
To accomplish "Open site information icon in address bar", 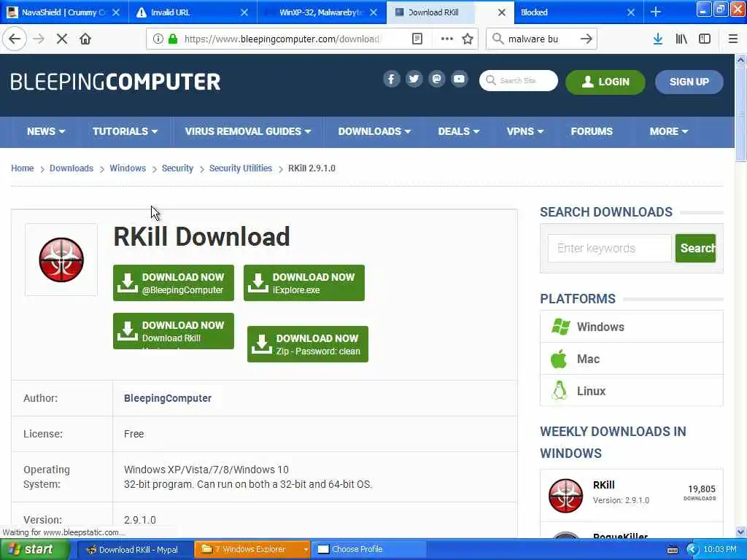I will [158, 39].
